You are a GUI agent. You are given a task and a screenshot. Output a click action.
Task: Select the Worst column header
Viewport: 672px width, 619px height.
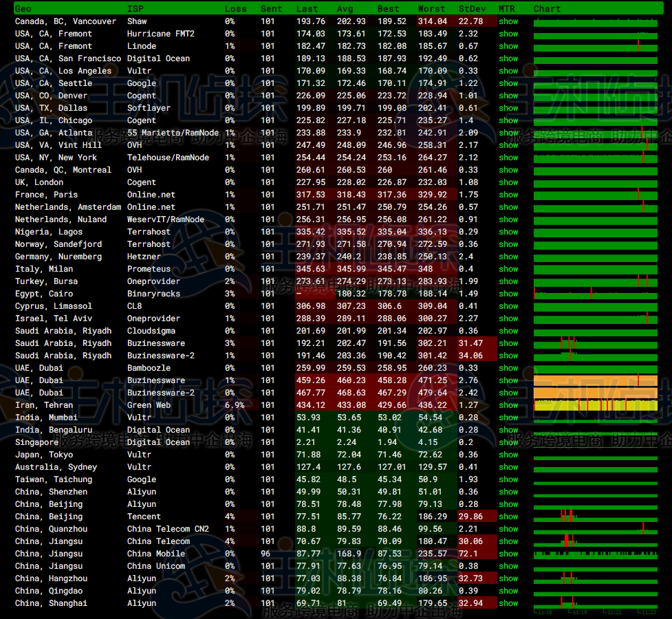tap(431, 9)
